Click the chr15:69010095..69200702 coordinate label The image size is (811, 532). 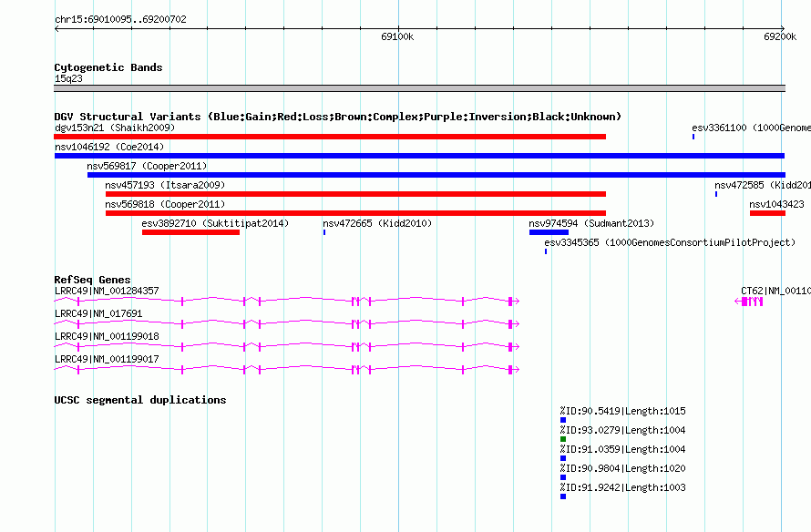pos(120,19)
